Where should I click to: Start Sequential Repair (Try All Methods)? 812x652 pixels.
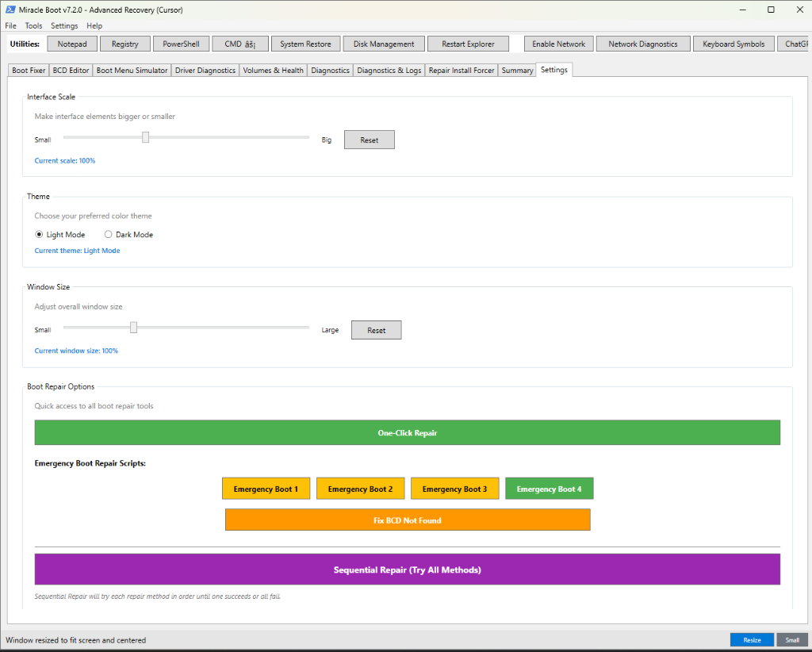click(407, 570)
